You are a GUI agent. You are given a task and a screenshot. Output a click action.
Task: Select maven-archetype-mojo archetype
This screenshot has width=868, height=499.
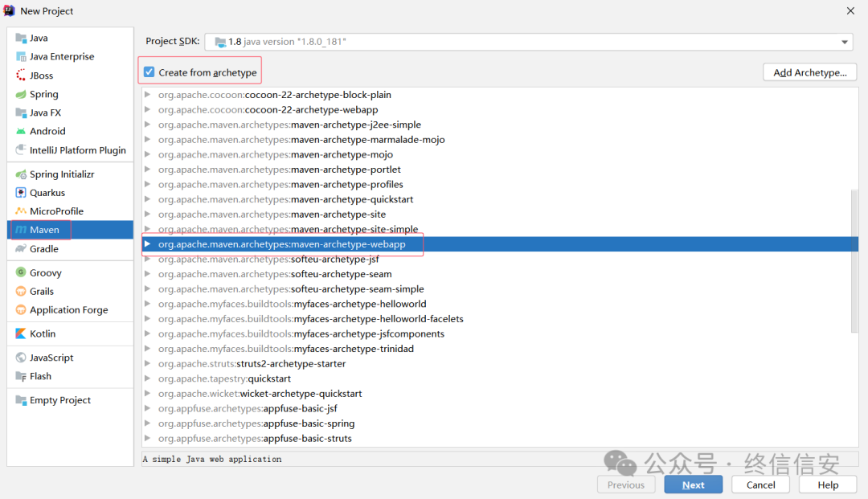click(x=500, y=154)
